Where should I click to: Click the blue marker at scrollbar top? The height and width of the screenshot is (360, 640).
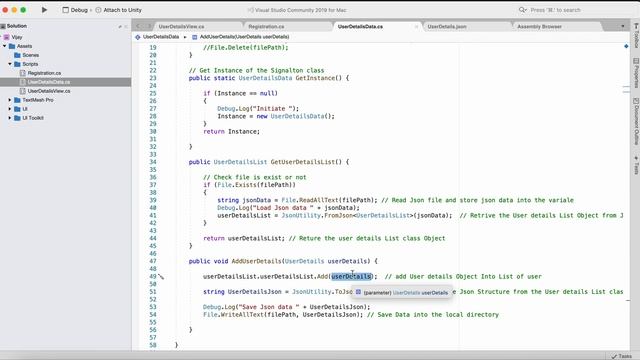(626, 46)
